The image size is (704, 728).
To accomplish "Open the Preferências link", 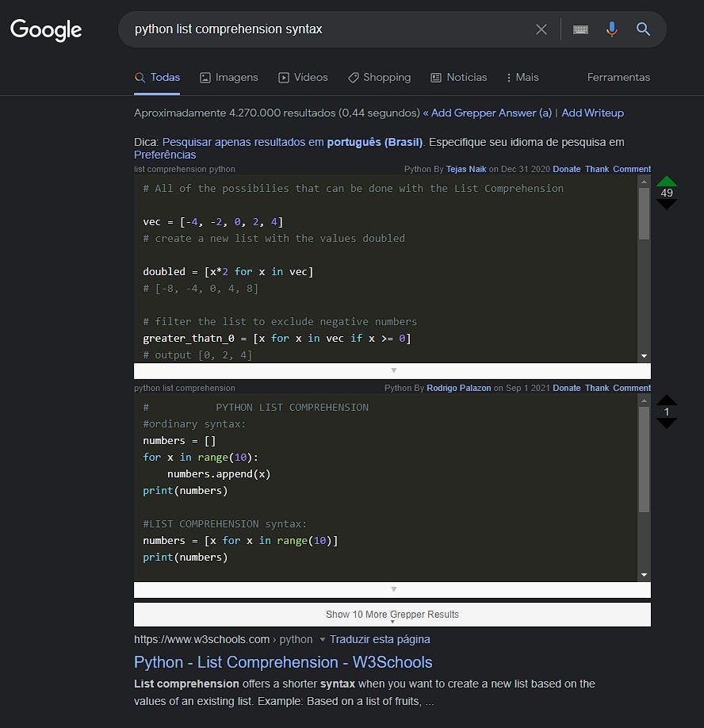I will click(164, 155).
